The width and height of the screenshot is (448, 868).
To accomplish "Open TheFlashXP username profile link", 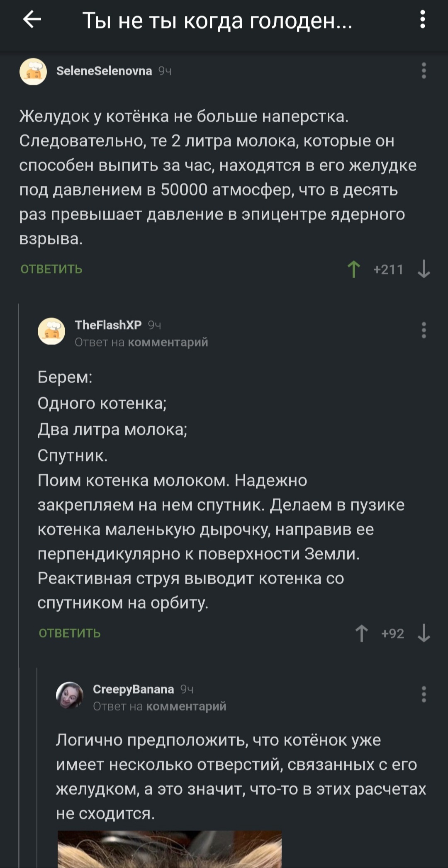I will pyautogui.click(x=108, y=325).
